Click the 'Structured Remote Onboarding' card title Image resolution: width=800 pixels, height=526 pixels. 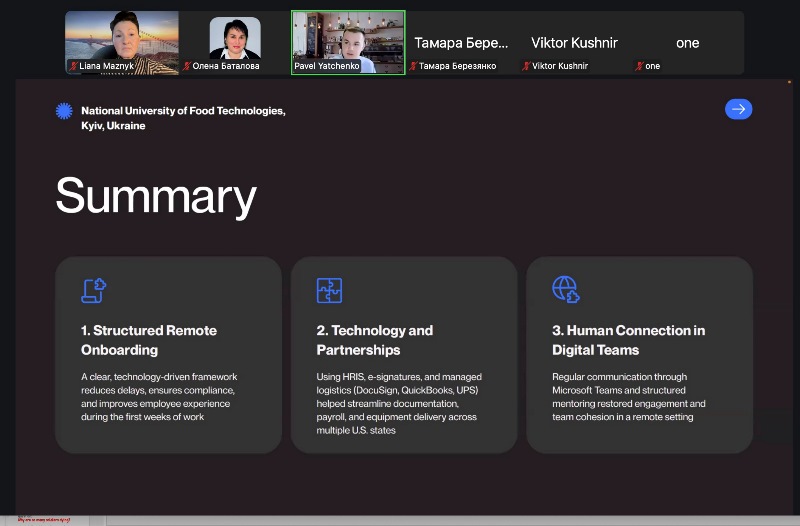coord(149,340)
